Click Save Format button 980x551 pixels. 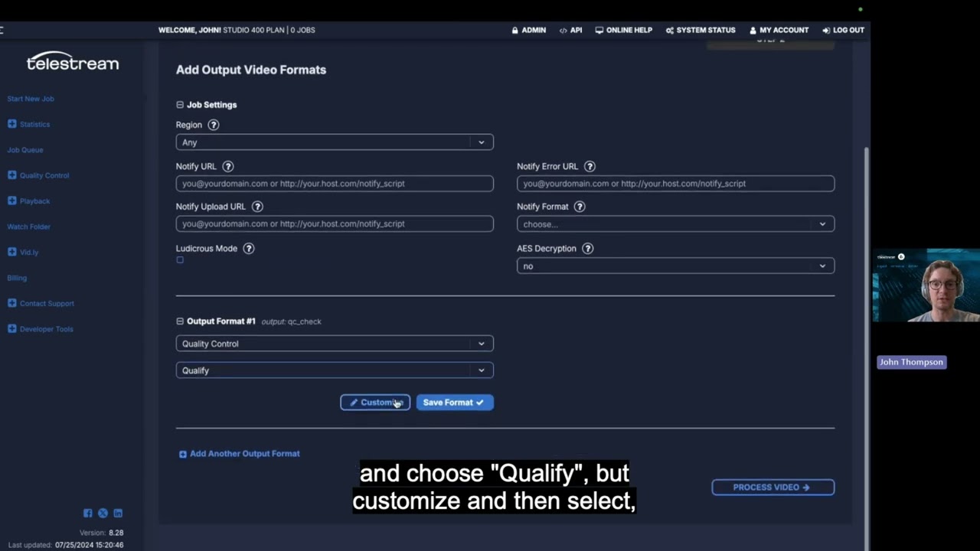[455, 403]
